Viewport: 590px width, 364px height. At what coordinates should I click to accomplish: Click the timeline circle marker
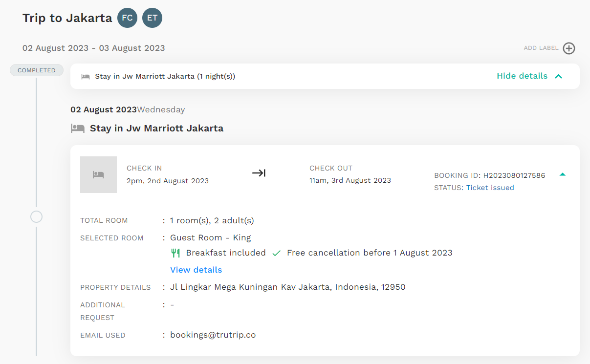click(x=36, y=217)
